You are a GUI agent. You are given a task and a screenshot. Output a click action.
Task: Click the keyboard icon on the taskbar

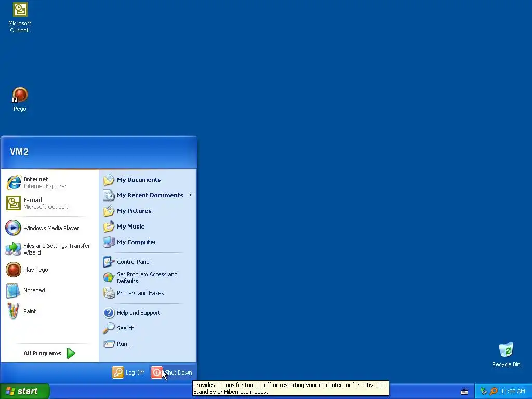tap(464, 392)
